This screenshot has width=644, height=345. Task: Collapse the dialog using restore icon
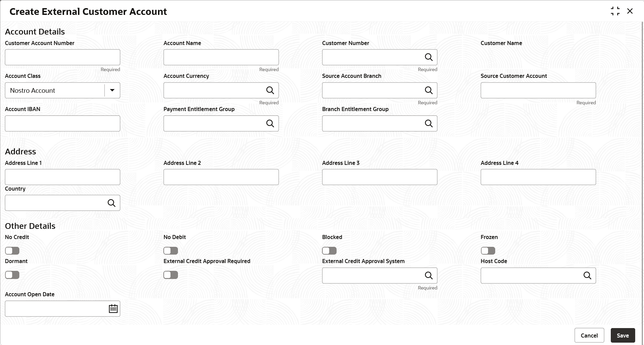click(615, 11)
